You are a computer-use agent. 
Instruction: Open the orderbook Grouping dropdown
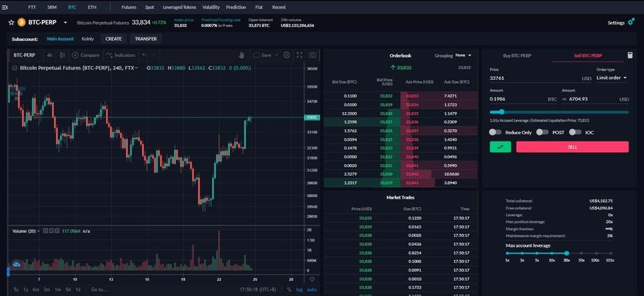coord(463,55)
